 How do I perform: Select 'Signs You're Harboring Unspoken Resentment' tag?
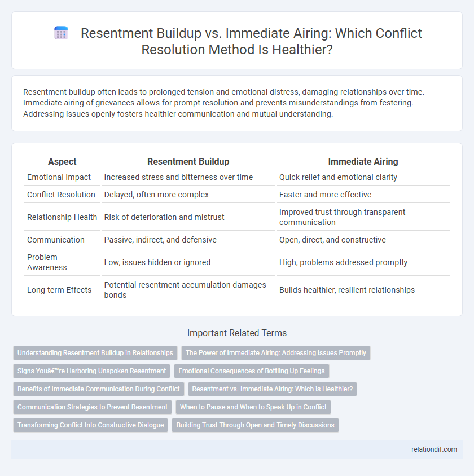[x=92, y=371]
